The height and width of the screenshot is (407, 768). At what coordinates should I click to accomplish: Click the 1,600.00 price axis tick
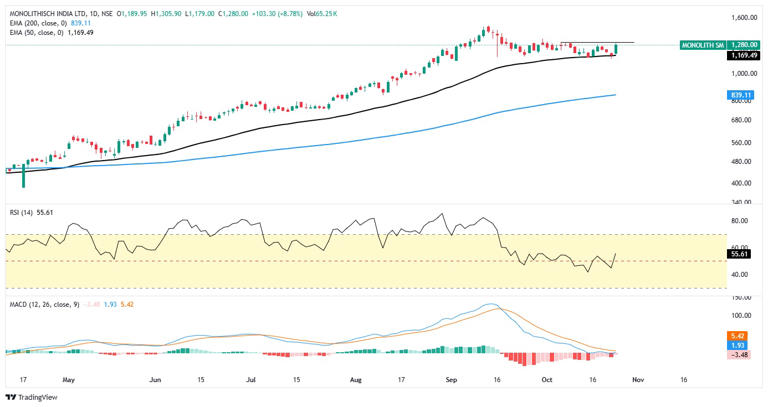tap(744, 18)
